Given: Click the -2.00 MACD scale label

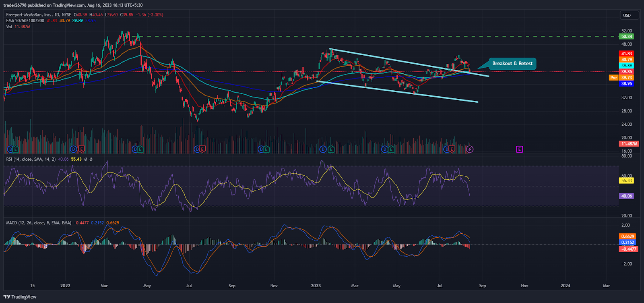Looking at the screenshot, I should tap(626, 264).
